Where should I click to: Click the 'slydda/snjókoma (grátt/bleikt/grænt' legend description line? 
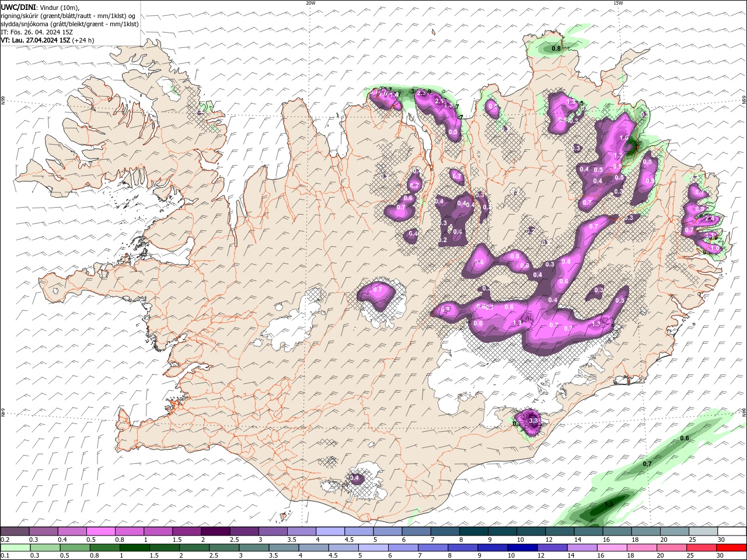70,24
